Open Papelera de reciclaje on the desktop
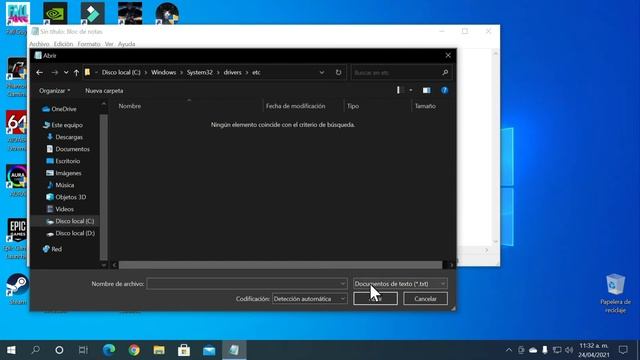The width and height of the screenshot is (640, 360). pyautogui.click(x=615, y=293)
